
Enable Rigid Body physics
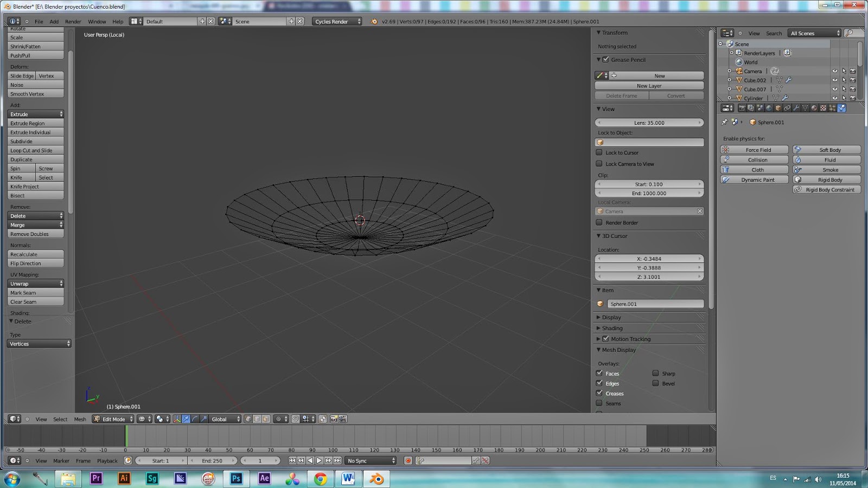[x=826, y=179]
